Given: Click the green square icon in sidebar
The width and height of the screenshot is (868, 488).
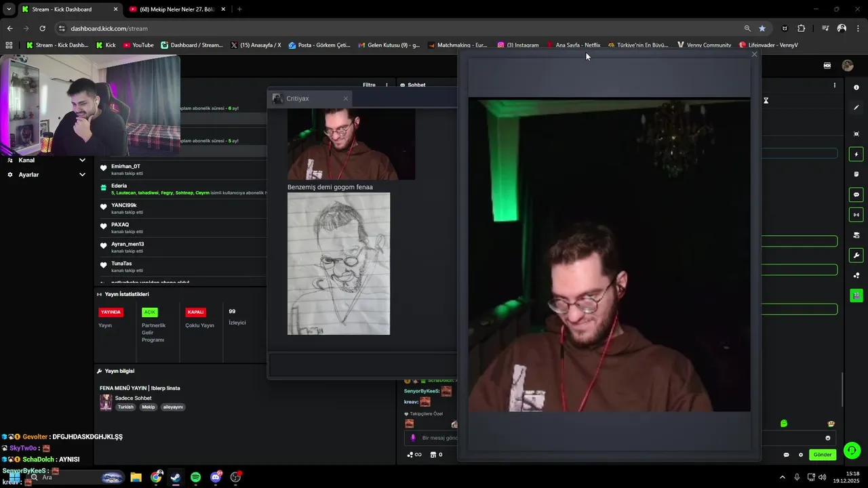Looking at the screenshot, I should pyautogui.click(x=856, y=296).
